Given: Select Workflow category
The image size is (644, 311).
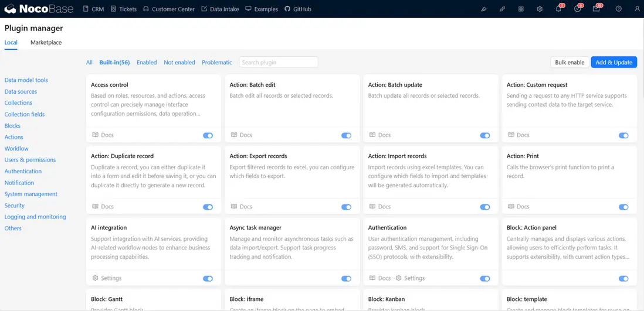Looking at the screenshot, I should tap(16, 149).
